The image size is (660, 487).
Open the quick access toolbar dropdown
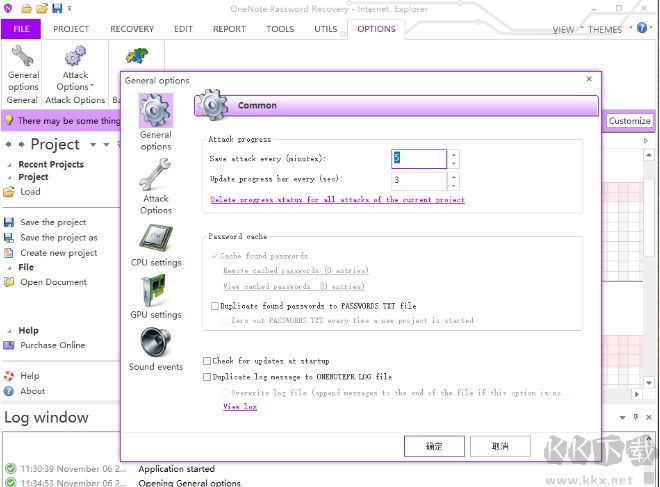69,8
